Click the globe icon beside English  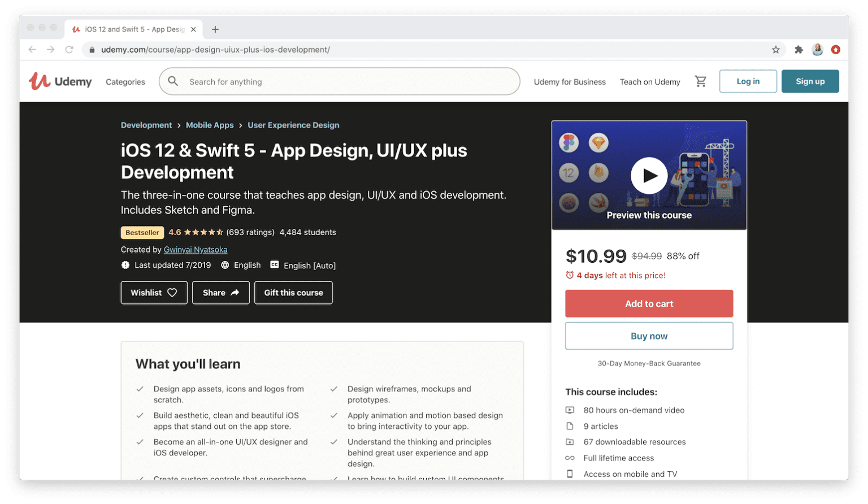pos(225,264)
